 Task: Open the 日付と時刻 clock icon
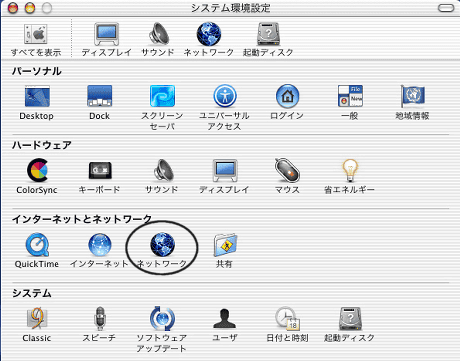pyautogui.click(x=287, y=318)
